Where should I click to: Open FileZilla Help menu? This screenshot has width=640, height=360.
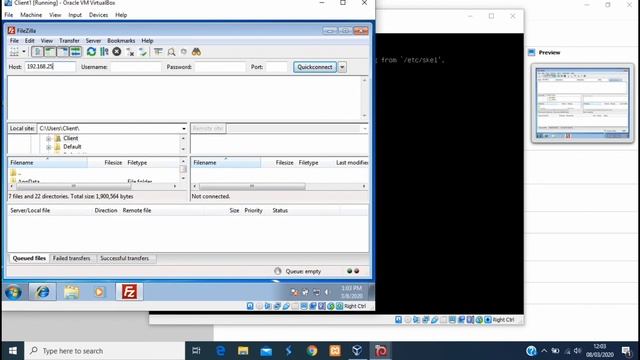[x=147, y=41]
